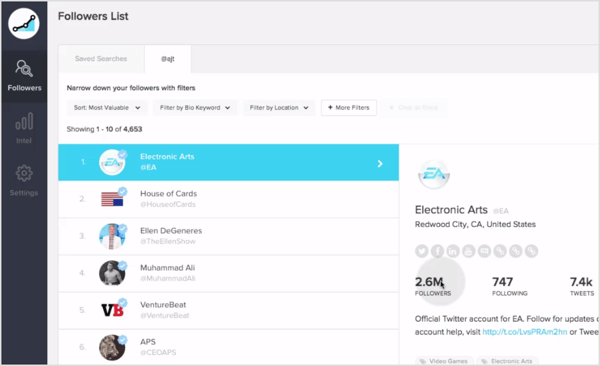The height and width of the screenshot is (366, 600).
Task: Click Redwood City, CA, United States location
Action: pos(475,224)
